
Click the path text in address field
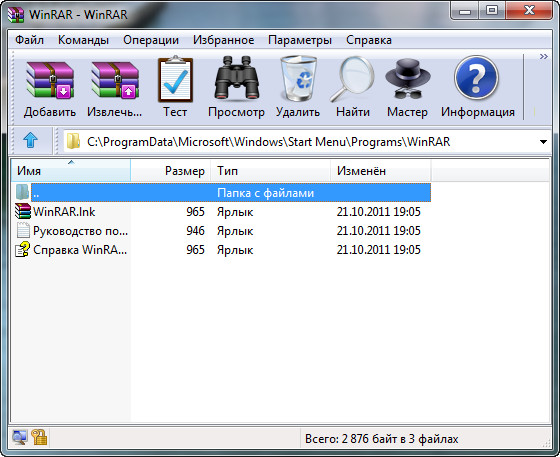click(269, 142)
